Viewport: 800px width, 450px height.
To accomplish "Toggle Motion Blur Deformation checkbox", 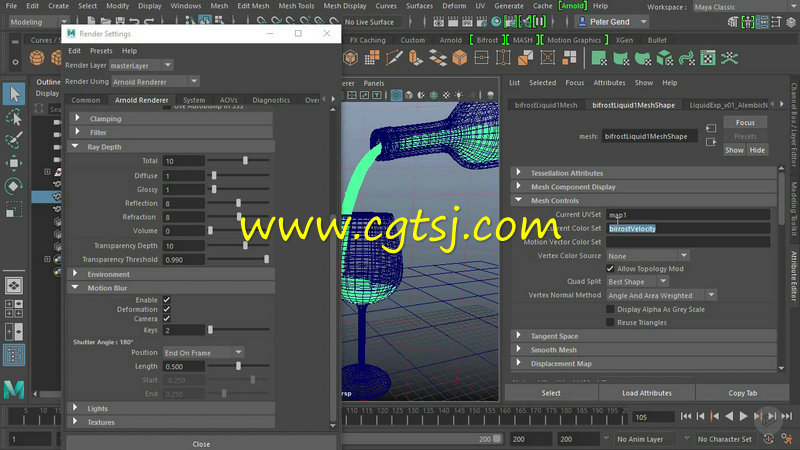I will coord(167,309).
